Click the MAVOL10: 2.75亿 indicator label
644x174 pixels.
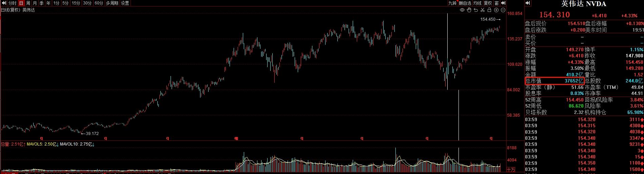pos(77,144)
